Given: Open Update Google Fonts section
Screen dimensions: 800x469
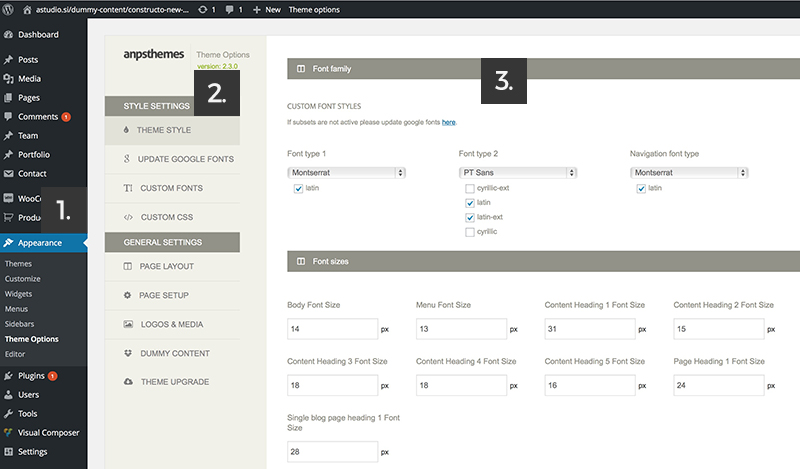Looking at the screenshot, I should tap(172, 159).
